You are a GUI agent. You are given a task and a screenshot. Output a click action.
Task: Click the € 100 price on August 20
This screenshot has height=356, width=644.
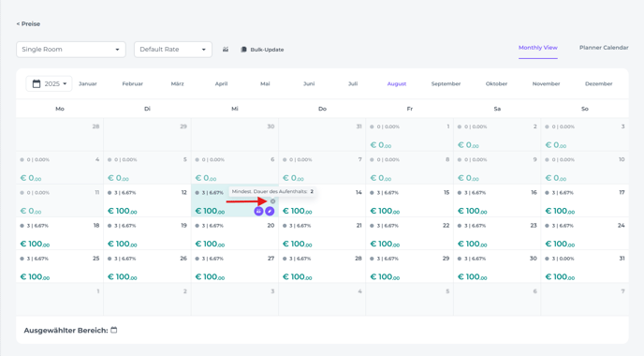210,244
